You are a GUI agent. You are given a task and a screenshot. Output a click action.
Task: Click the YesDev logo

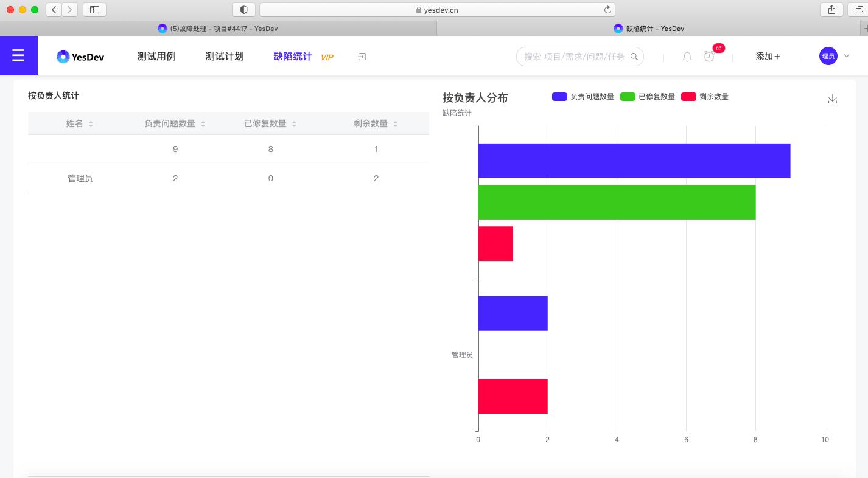[80, 56]
